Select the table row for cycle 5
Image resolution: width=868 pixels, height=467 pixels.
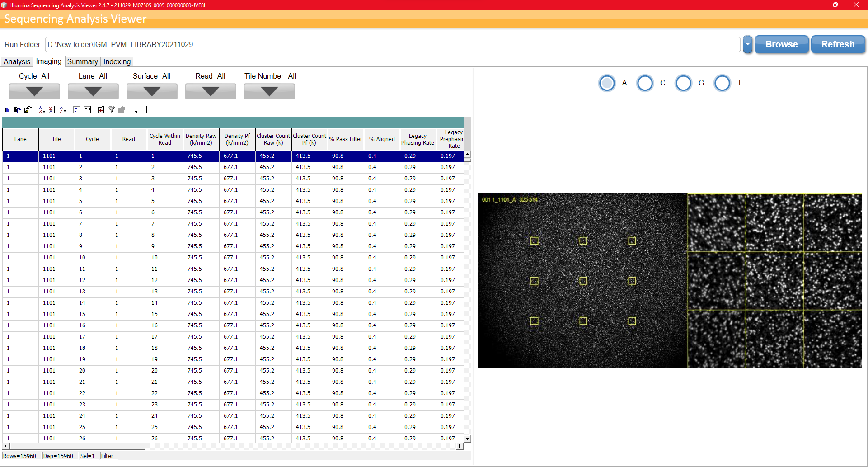(x=233, y=201)
